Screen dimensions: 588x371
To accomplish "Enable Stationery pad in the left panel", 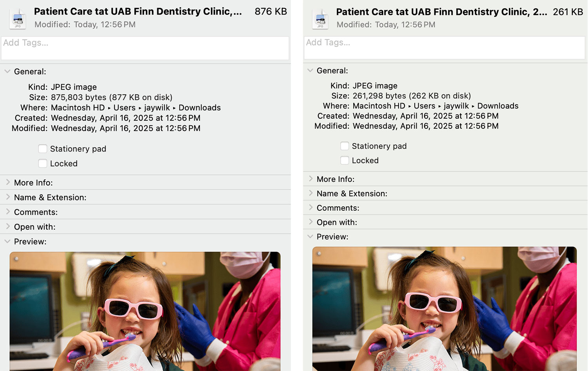I will (43, 149).
